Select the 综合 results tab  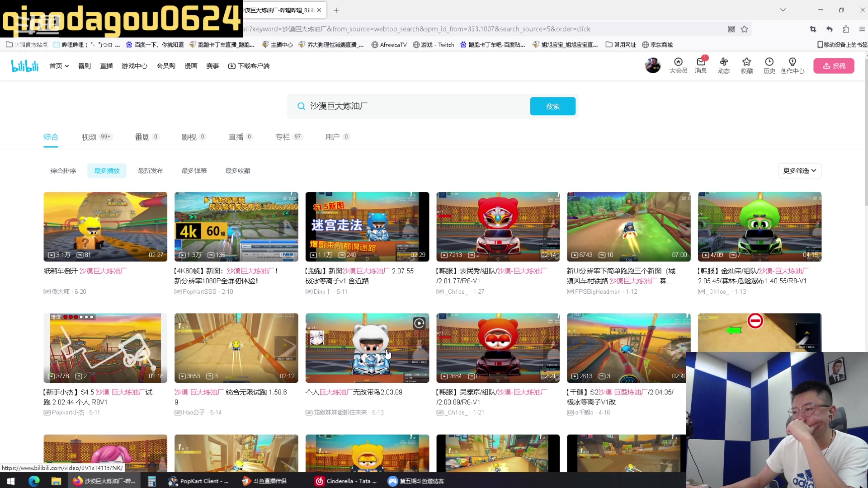tap(51, 137)
